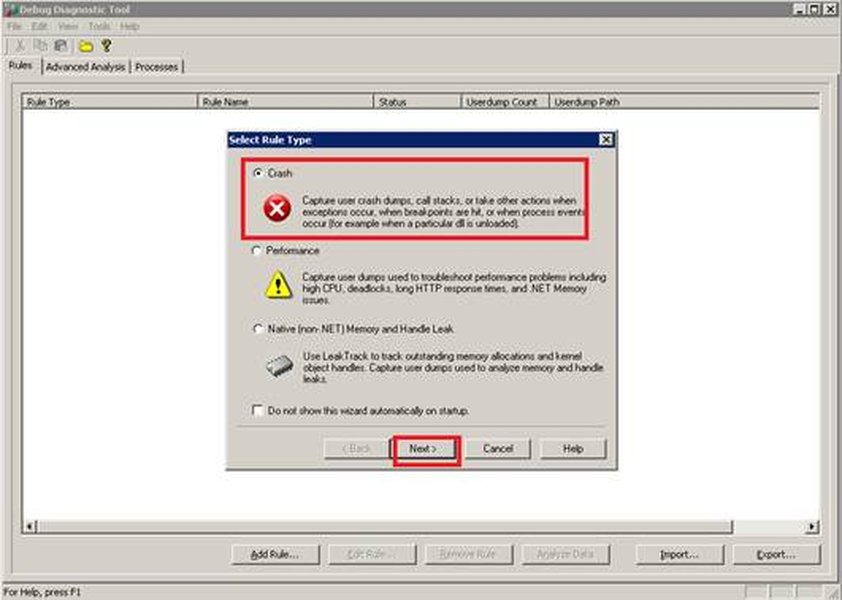Image resolution: width=842 pixels, height=600 pixels.
Task: Click the Debug Diagnostic Tool title icon
Action: click(9, 9)
